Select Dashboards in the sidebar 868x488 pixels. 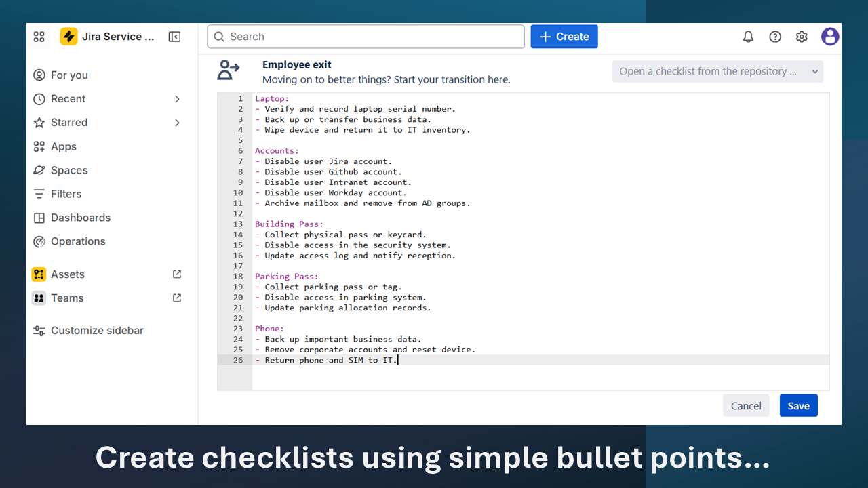80,218
